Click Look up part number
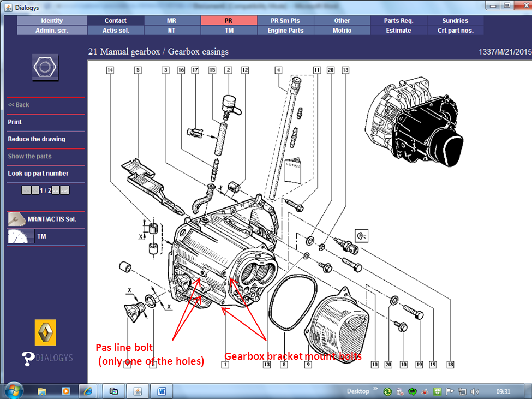 pos(38,174)
